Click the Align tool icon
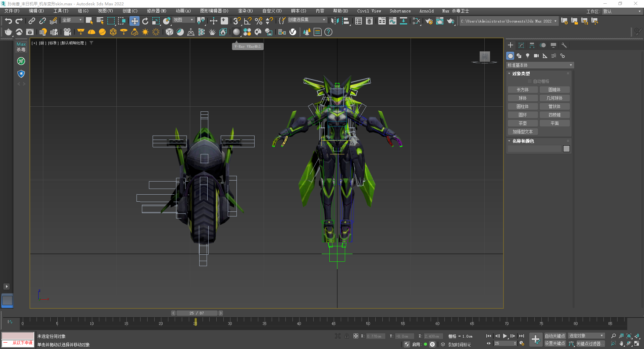Viewport: 644px width, 349px height. point(345,21)
